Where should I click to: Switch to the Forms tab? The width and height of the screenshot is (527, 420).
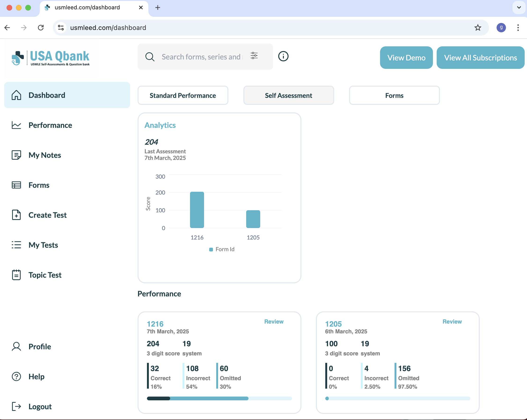point(394,95)
